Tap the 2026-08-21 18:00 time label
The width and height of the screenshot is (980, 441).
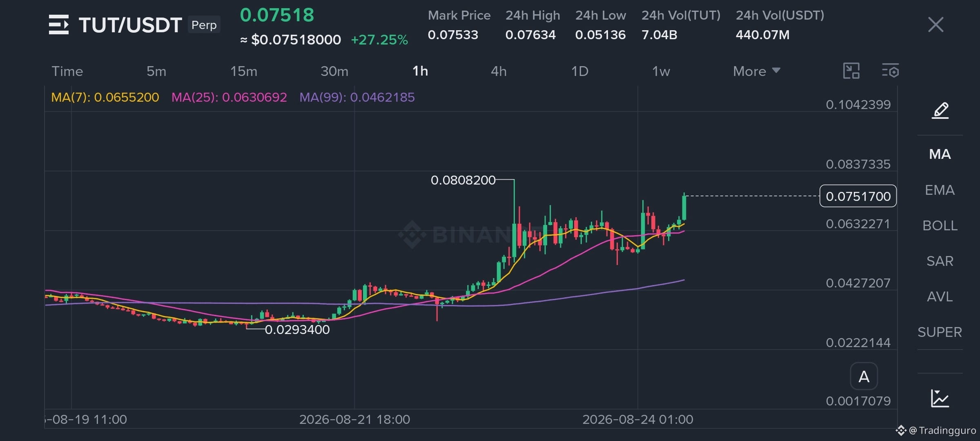(354, 419)
